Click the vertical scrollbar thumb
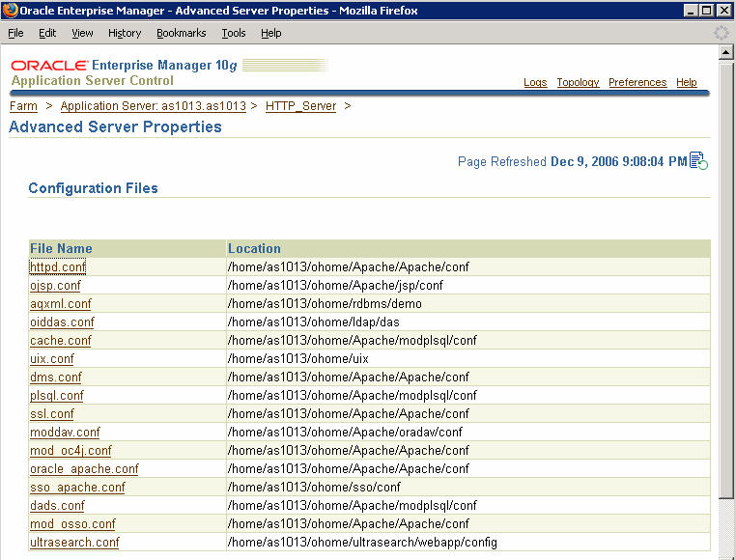This screenshot has width=736, height=560. tap(725, 279)
